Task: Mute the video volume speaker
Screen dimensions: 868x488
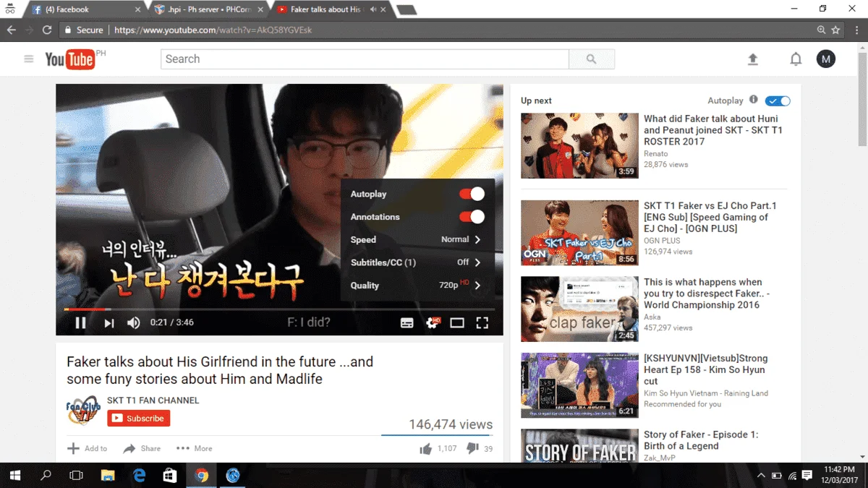Action: pyautogui.click(x=134, y=322)
